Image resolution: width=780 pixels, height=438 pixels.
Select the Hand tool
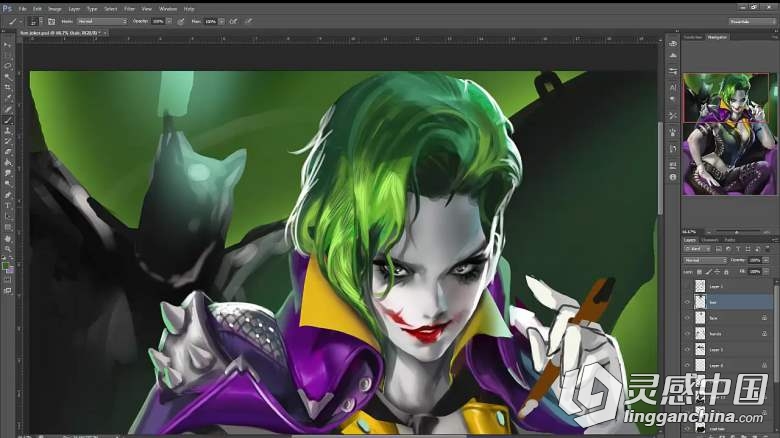tap(7, 239)
